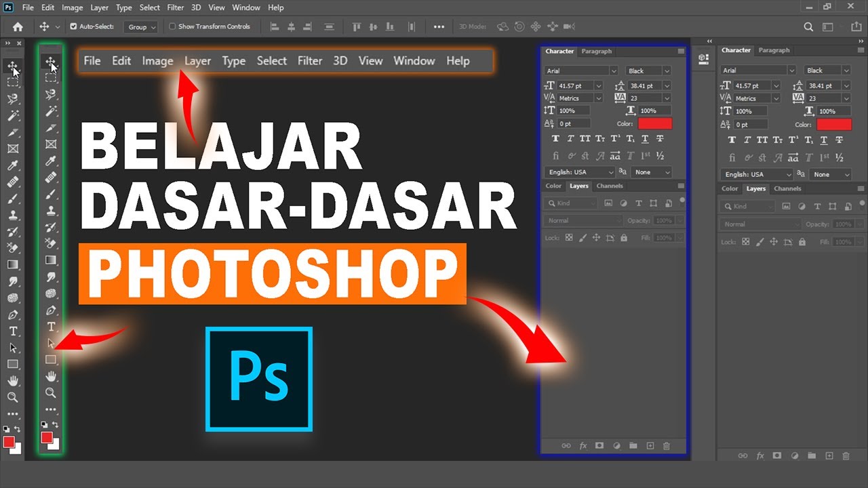Select the Clone Stamp tool in the main left toolbar
868x488 pixels.
pos(12,215)
